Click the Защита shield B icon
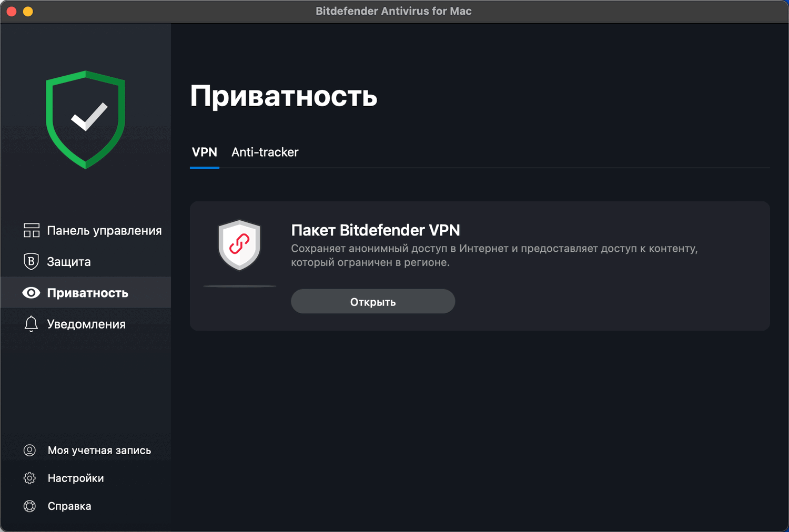The image size is (789, 532). click(31, 261)
